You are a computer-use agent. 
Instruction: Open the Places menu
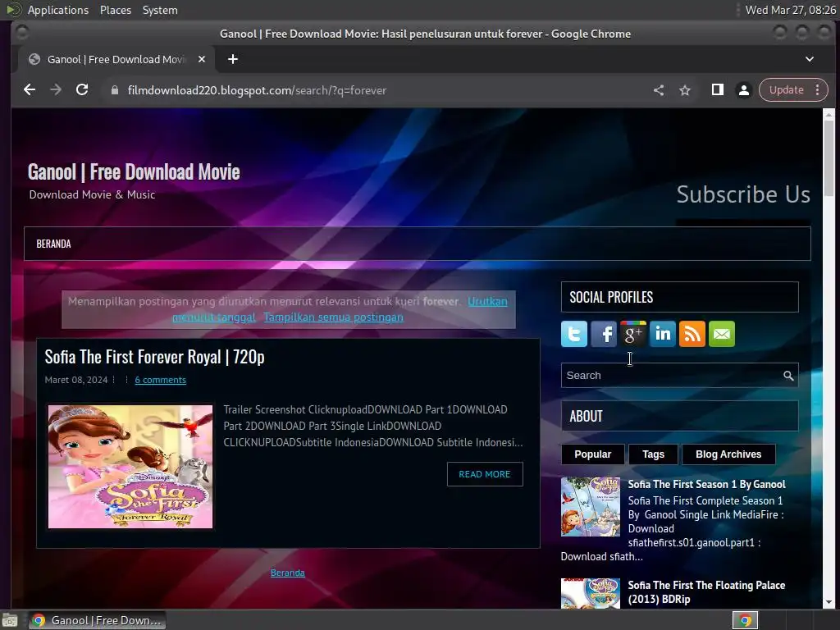tap(115, 10)
